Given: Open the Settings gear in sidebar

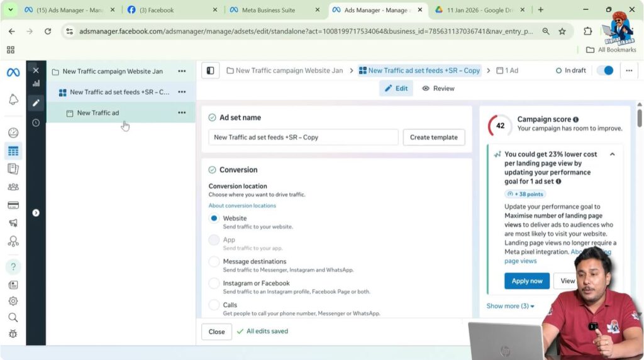Looking at the screenshot, I should 13,301.
